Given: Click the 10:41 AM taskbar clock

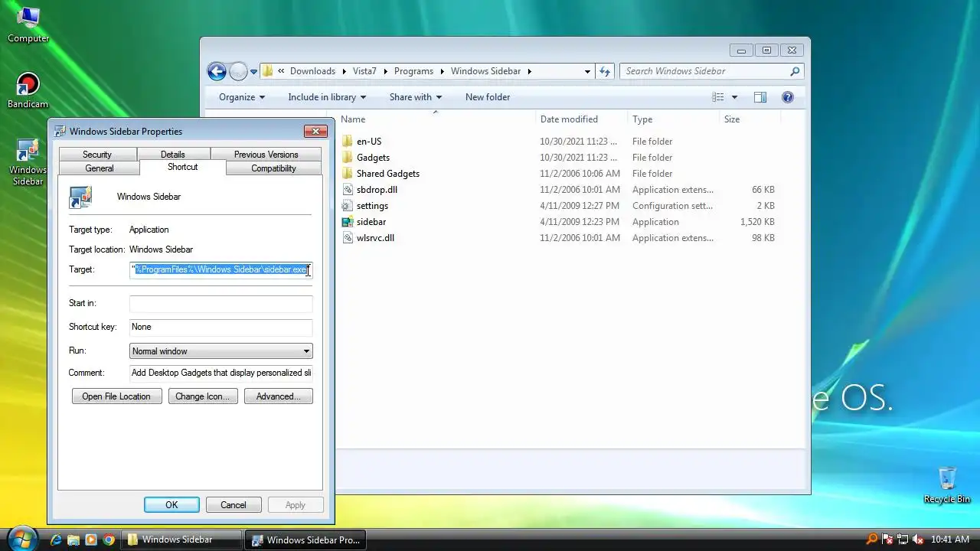Looking at the screenshot, I should (949, 540).
